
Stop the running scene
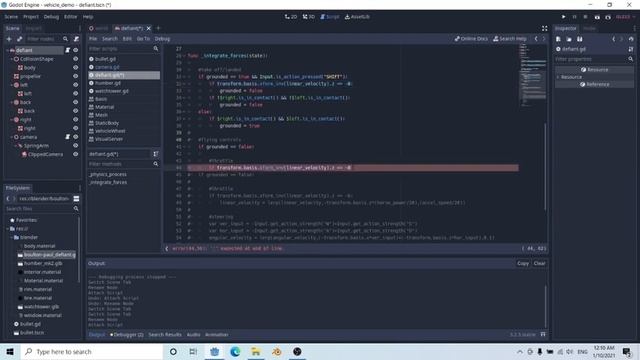pyautogui.click(x=586, y=17)
